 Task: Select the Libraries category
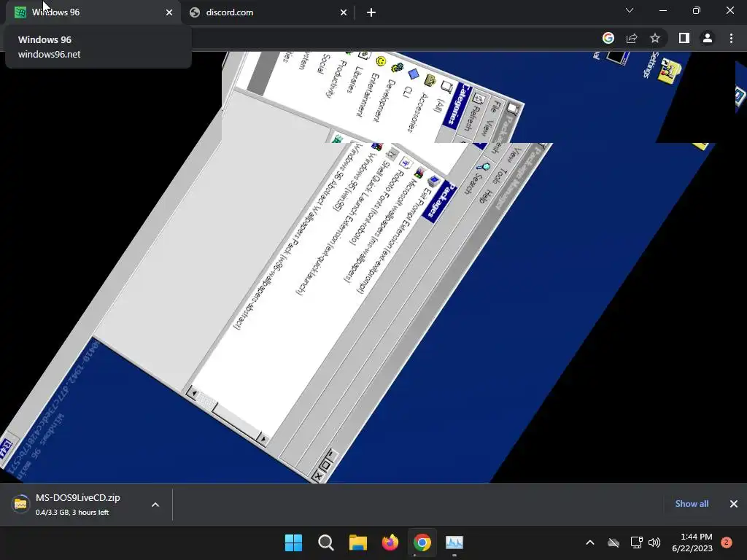tap(354, 79)
